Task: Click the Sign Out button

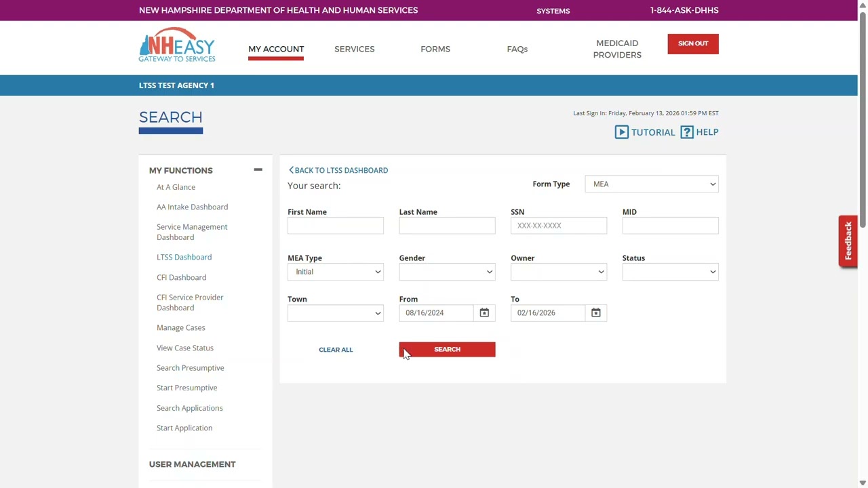Action: 693,43
